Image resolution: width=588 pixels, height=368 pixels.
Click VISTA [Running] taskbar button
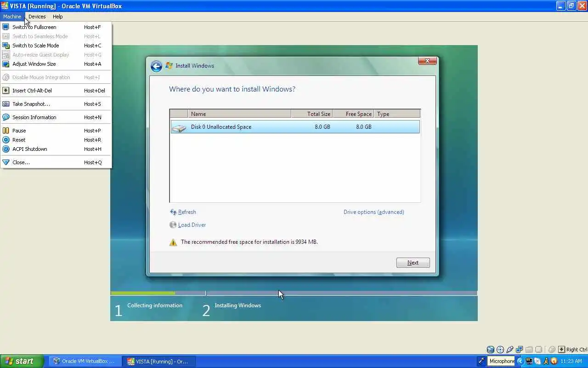(x=159, y=361)
